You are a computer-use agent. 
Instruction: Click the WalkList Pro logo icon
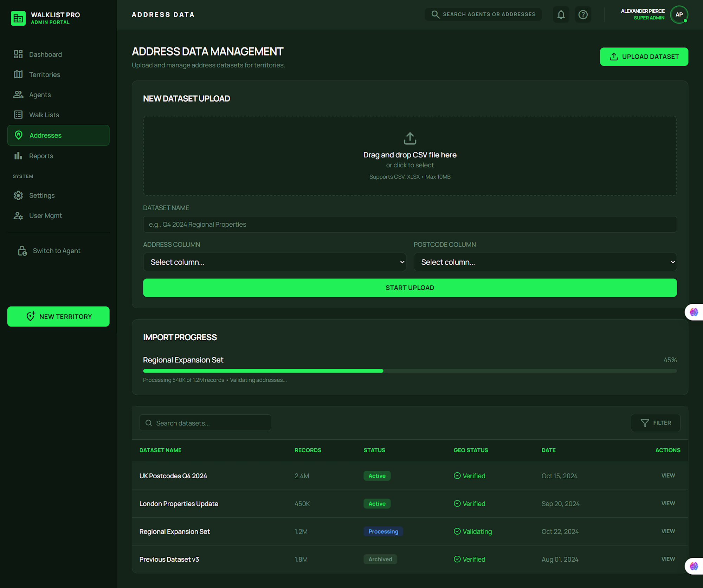click(18, 18)
